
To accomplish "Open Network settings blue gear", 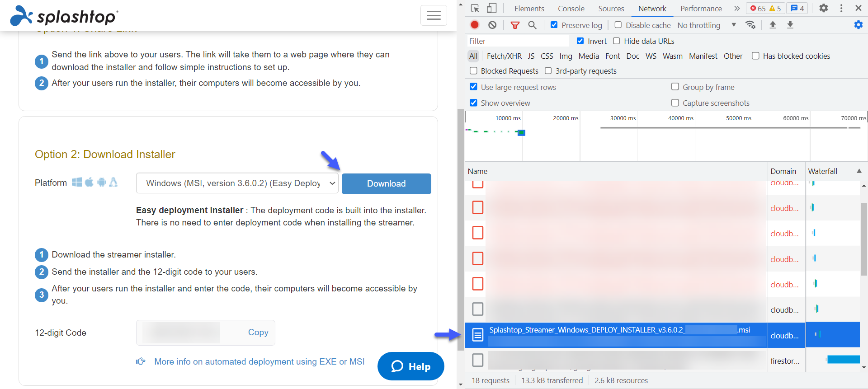I will (x=859, y=25).
